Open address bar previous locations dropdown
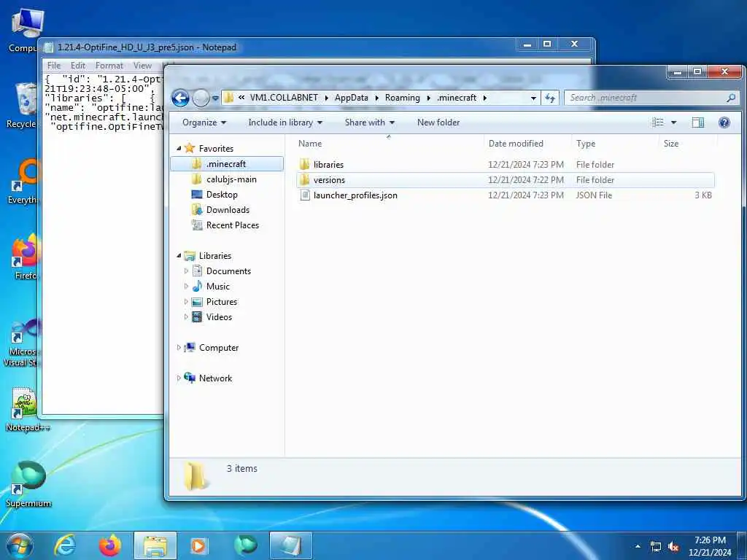The image size is (747, 560). [x=533, y=98]
